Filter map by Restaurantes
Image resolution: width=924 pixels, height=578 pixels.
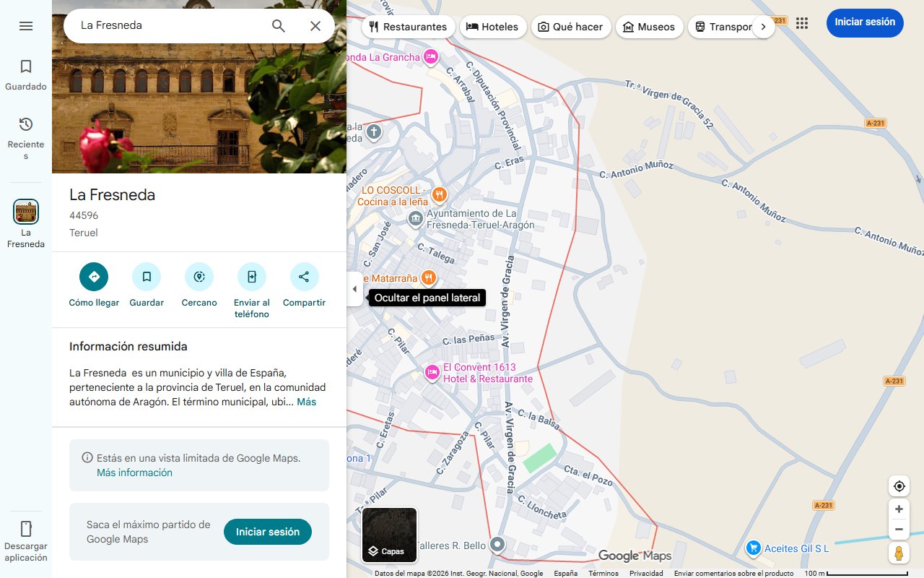coord(409,27)
